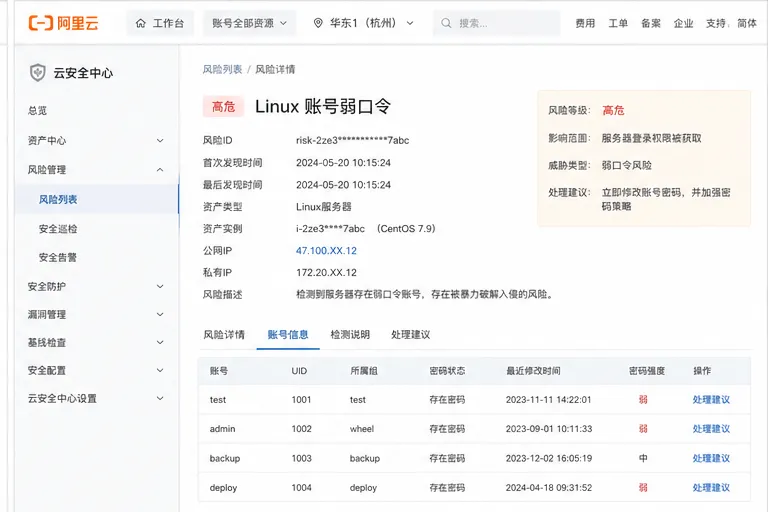
Task: Expand the 云安全中心设置 sidebar section
Action: tap(96, 398)
